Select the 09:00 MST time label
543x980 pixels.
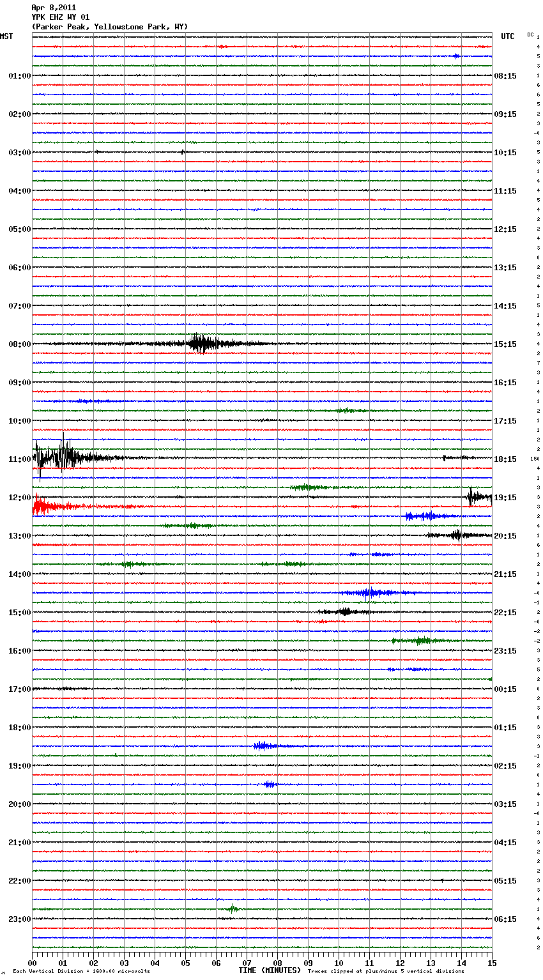tap(20, 383)
